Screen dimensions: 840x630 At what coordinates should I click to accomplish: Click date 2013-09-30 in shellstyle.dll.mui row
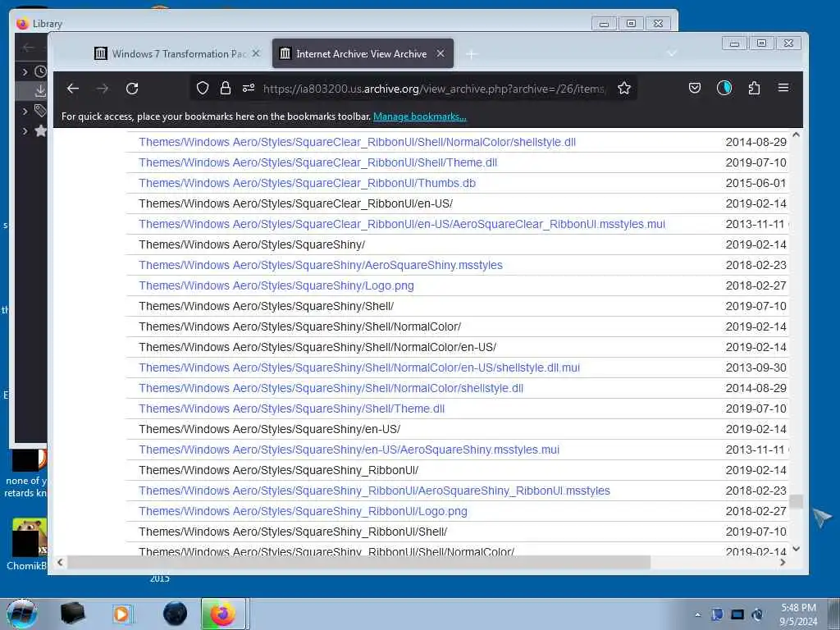coord(756,367)
